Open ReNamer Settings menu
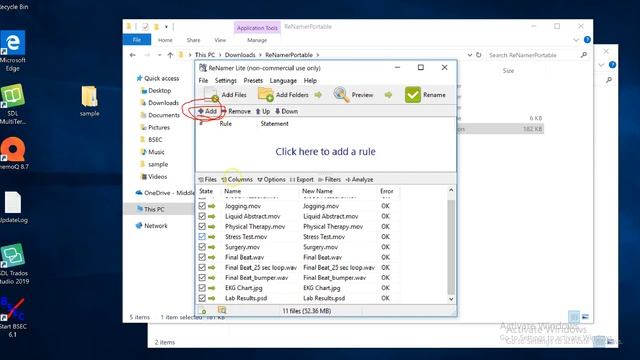 [x=226, y=80]
